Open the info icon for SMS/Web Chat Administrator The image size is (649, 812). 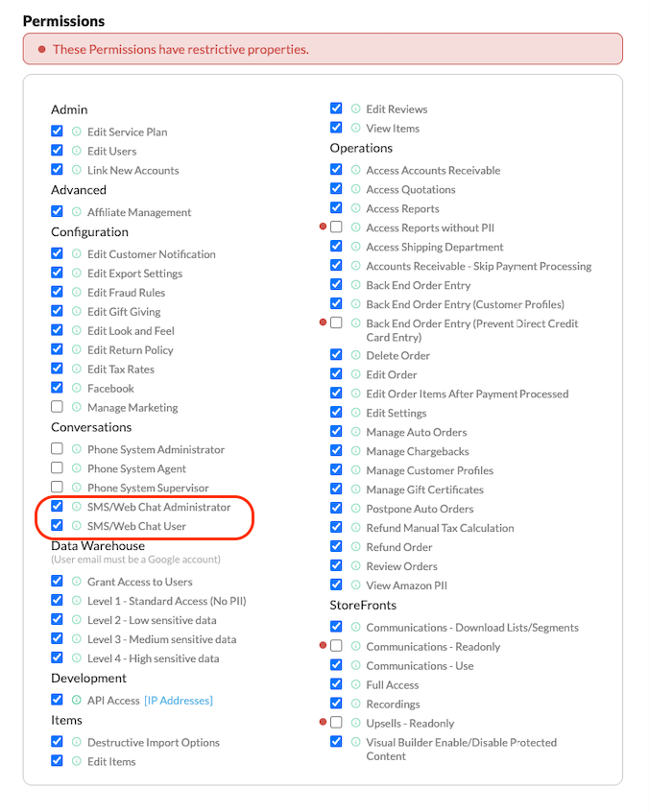(76, 507)
